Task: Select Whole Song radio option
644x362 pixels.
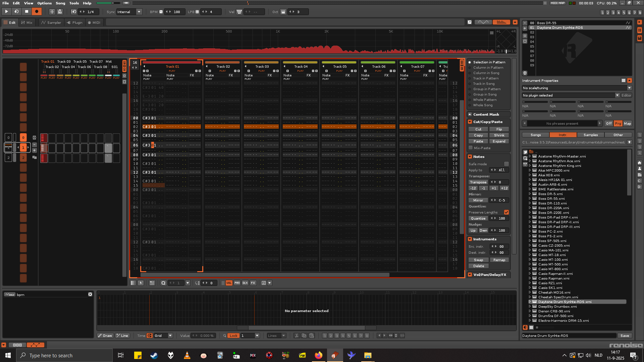Action: (470, 105)
